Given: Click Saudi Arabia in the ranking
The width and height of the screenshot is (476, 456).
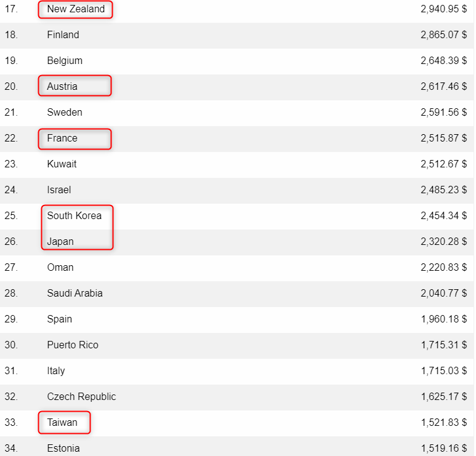Looking at the screenshot, I should (75, 294).
